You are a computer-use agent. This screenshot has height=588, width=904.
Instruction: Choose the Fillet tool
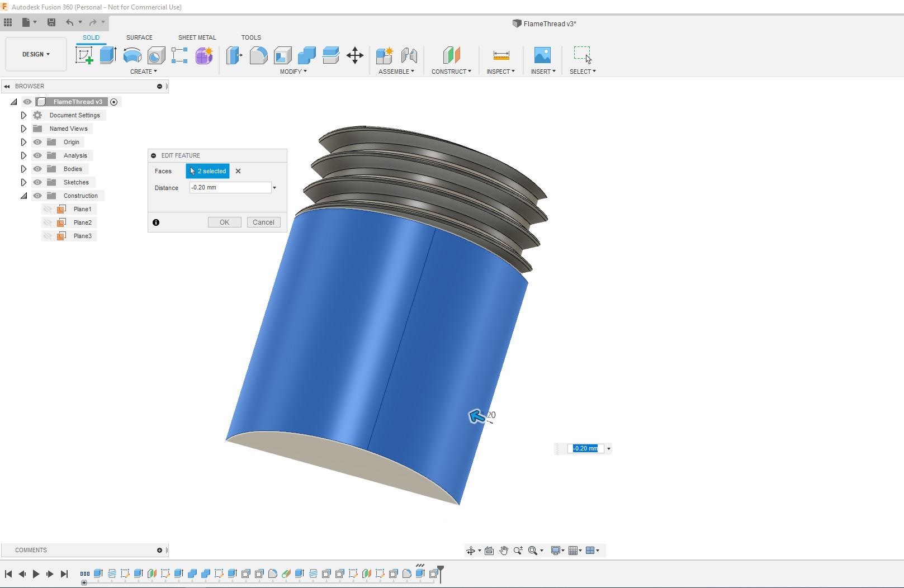point(258,55)
